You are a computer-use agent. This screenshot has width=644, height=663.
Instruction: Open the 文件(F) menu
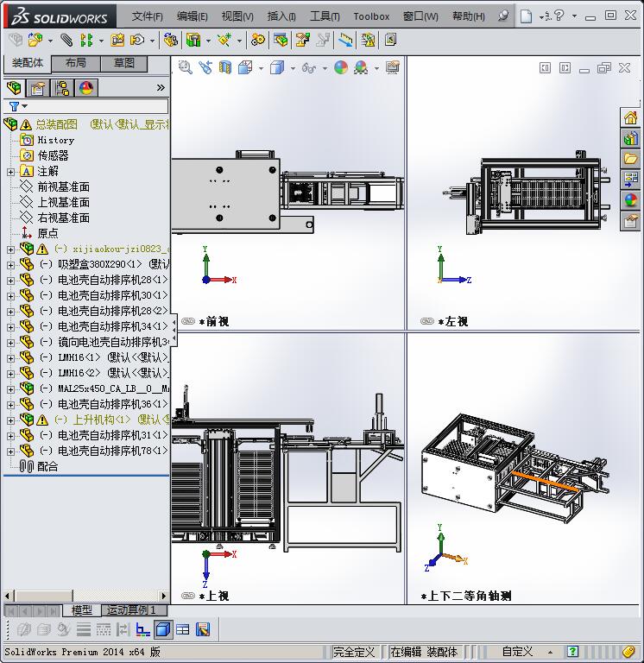pos(147,16)
